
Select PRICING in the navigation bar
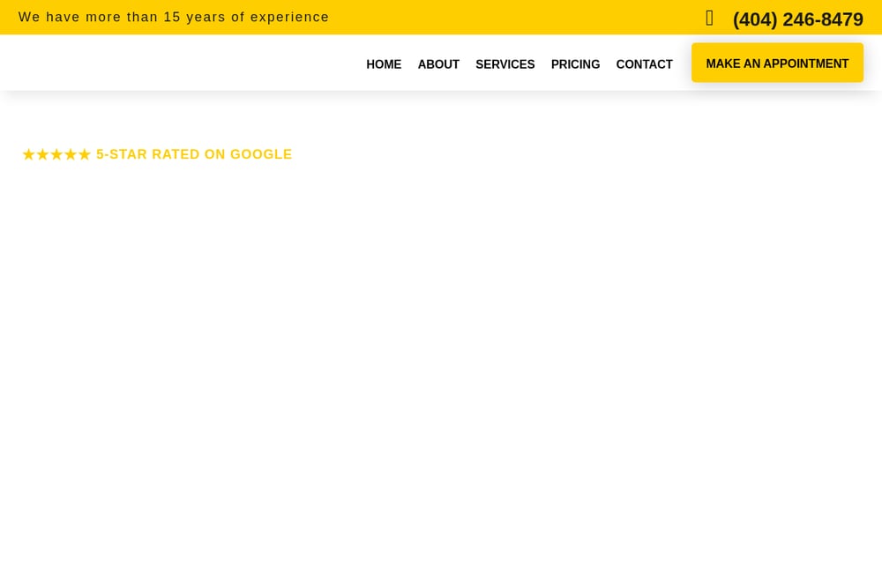coord(575,64)
